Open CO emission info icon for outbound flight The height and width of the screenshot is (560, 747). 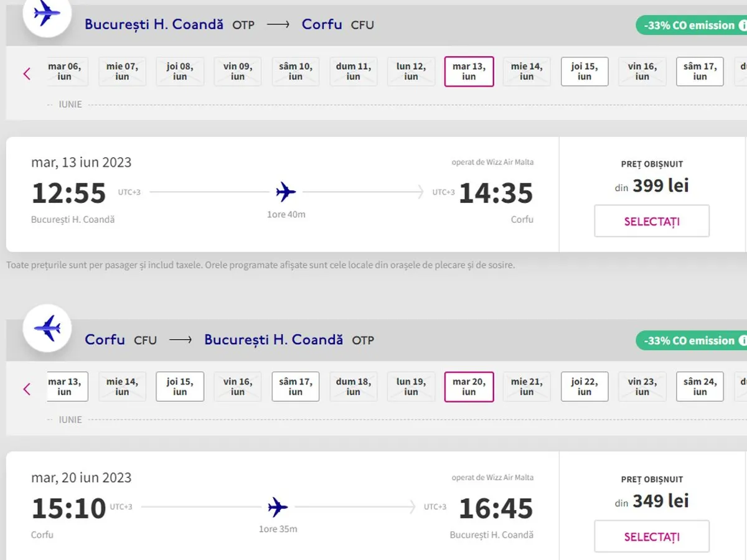coord(742,26)
